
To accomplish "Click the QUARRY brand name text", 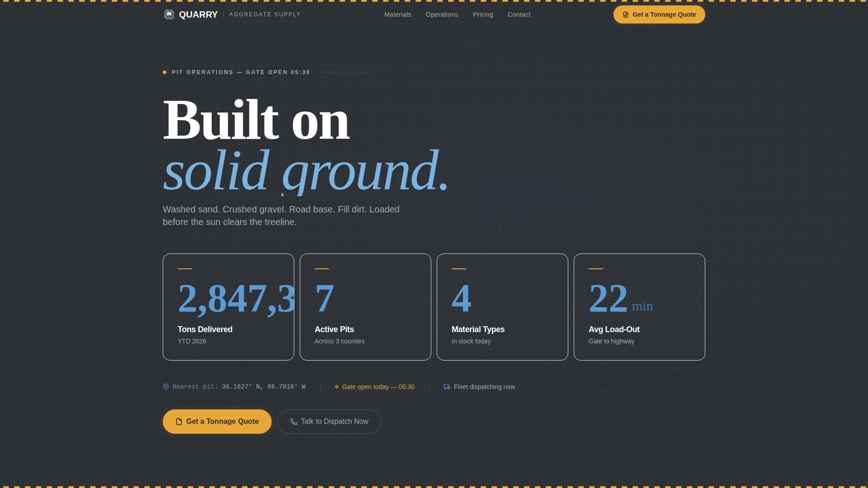I will pyautogui.click(x=198, y=14).
